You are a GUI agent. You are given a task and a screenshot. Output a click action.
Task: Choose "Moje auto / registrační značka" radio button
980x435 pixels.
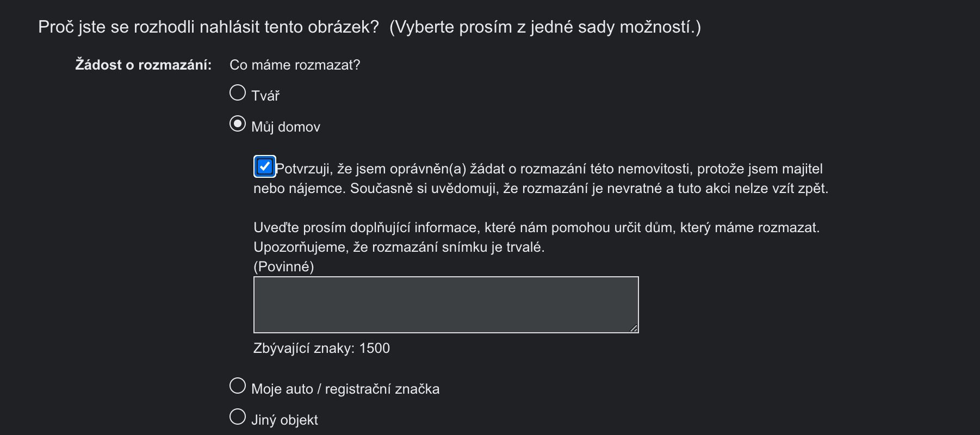(x=238, y=386)
